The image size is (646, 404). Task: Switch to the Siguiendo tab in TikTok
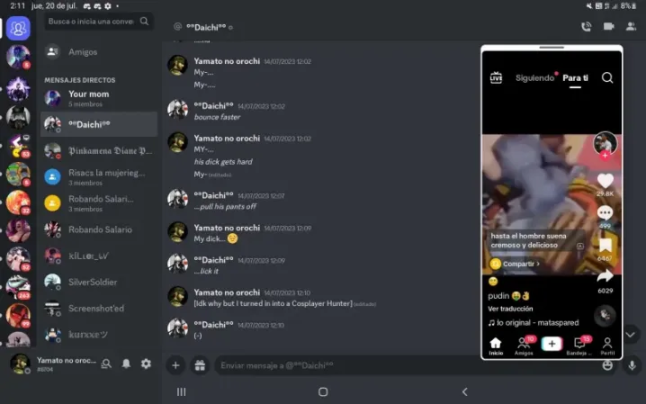[534, 78]
